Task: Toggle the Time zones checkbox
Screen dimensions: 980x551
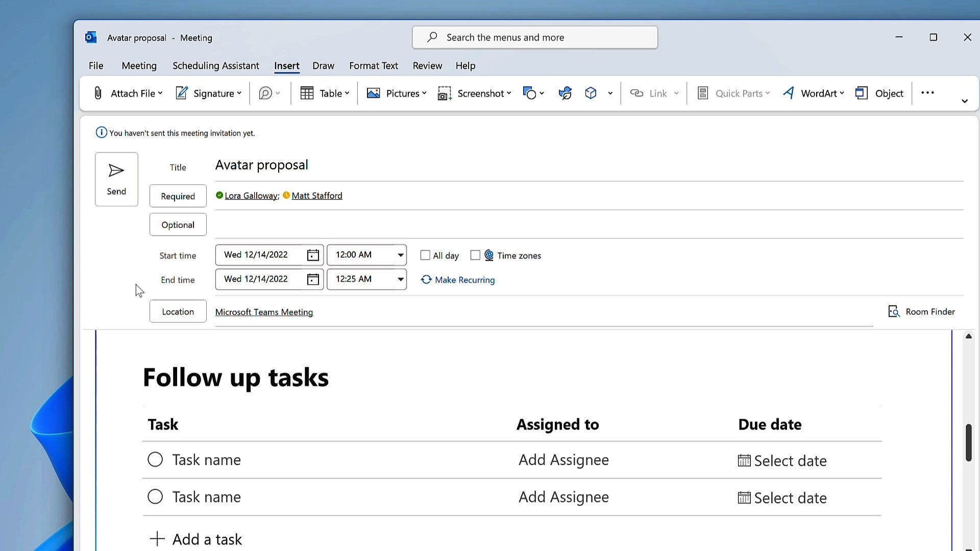Action: point(475,255)
